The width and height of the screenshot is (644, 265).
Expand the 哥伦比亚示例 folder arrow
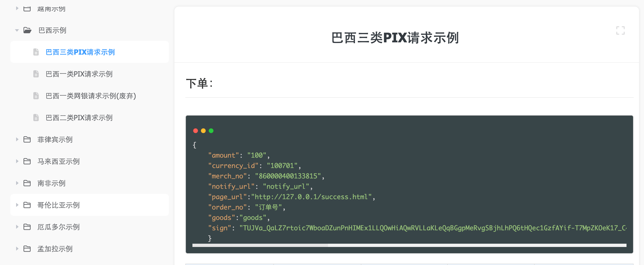pyautogui.click(x=17, y=205)
